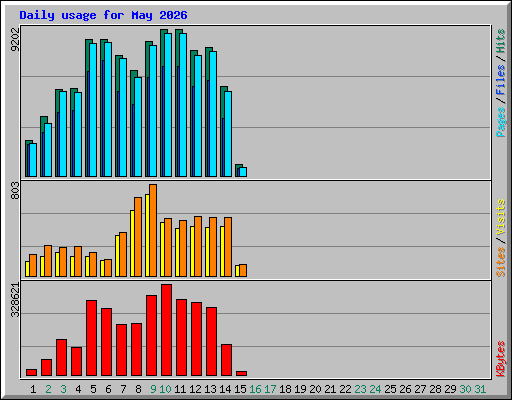Select day 3 on the x-axis

pos(63,389)
